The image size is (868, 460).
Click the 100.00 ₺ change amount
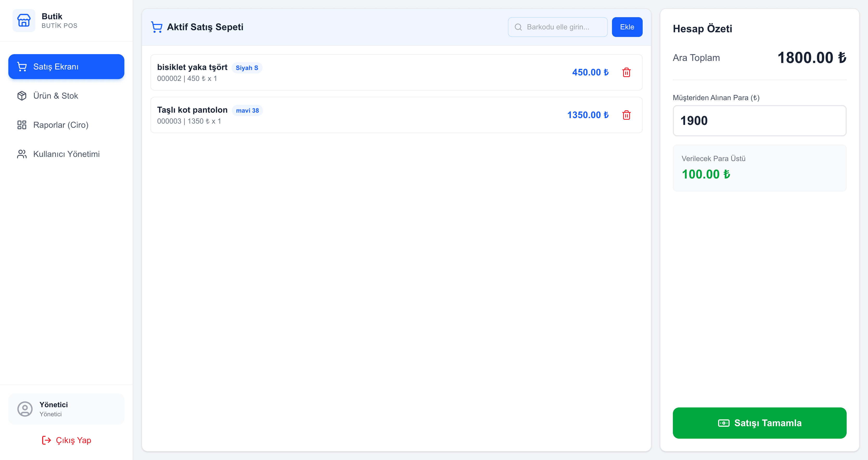(706, 174)
